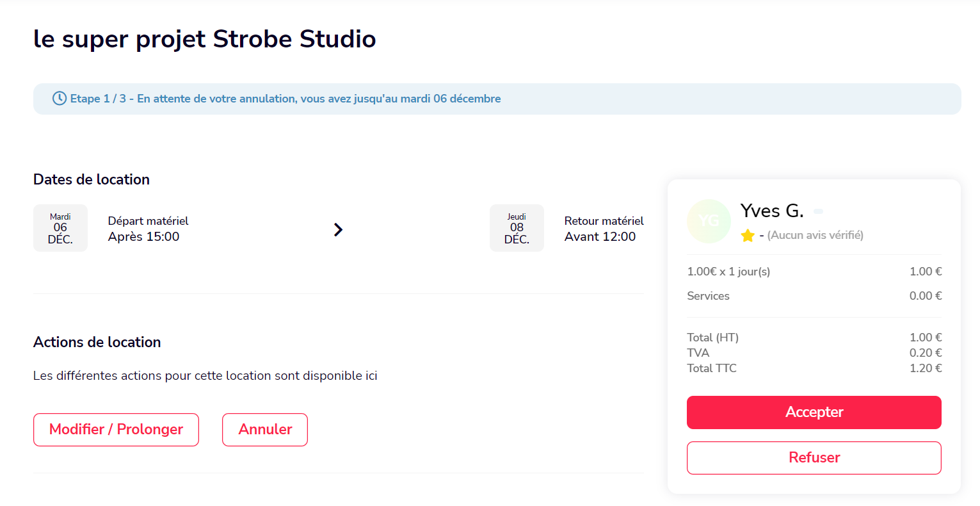
Task: Click the Actions de location heading
Action: coord(97,342)
